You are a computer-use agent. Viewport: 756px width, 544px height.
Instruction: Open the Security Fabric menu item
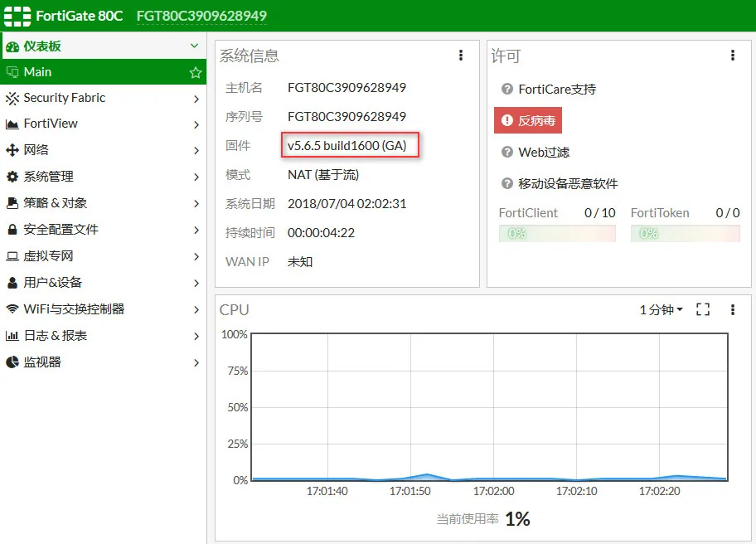103,98
